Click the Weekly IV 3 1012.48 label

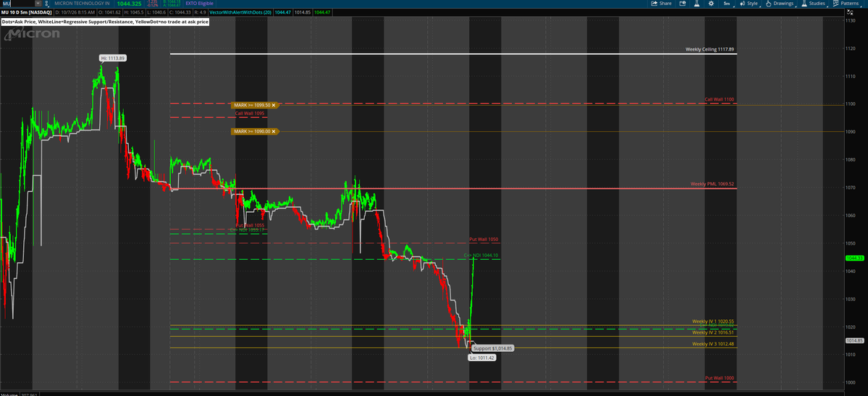point(713,344)
